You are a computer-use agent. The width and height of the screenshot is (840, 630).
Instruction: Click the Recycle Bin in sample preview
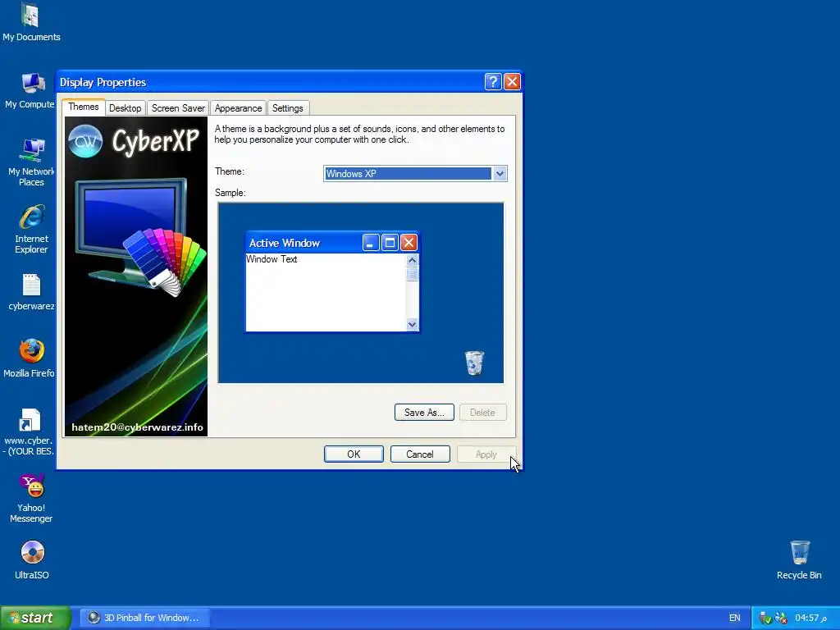click(474, 363)
